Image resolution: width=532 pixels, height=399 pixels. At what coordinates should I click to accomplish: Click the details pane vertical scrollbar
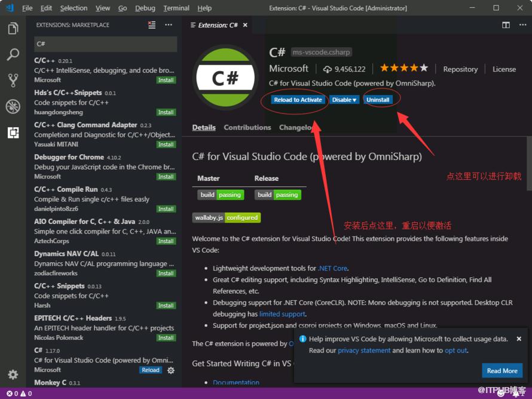point(529,164)
